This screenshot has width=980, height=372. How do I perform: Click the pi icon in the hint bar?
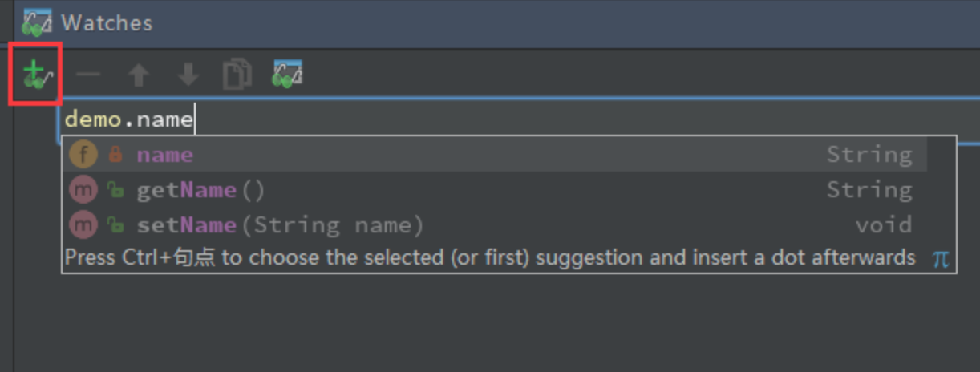coord(941,258)
